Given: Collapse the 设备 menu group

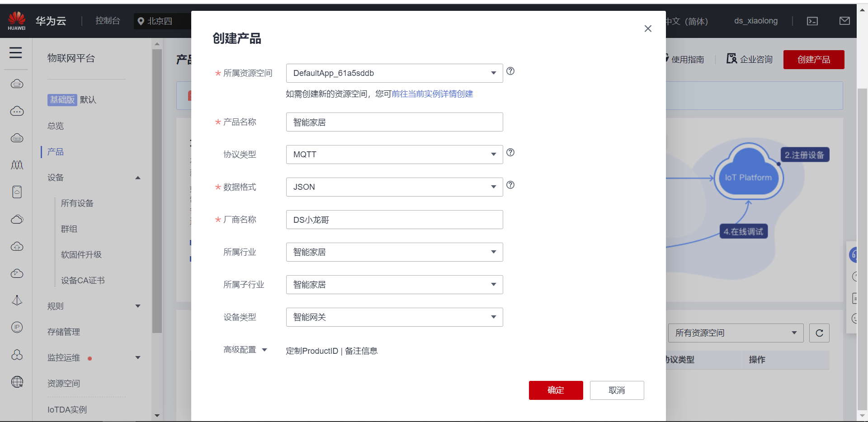Looking at the screenshot, I should tap(138, 178).
